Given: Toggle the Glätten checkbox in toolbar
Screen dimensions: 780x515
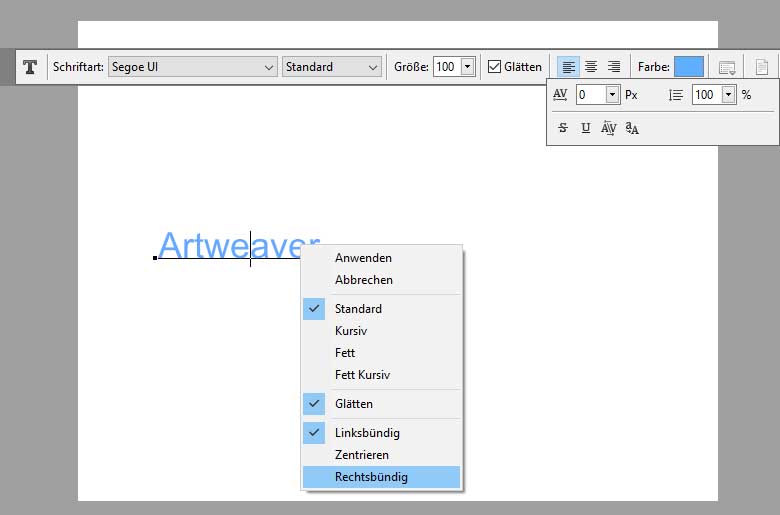Looking at the screenshot, I should [494, 67].
